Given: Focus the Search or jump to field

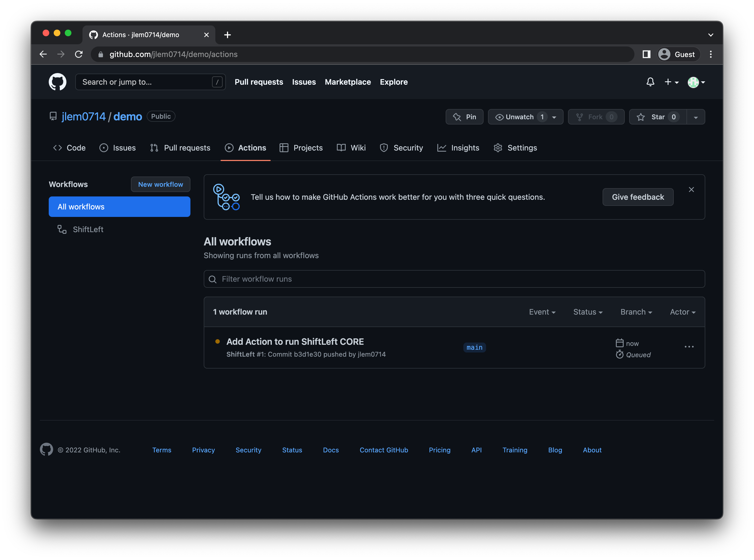Looking at the screenshot, I should point(150,82).
